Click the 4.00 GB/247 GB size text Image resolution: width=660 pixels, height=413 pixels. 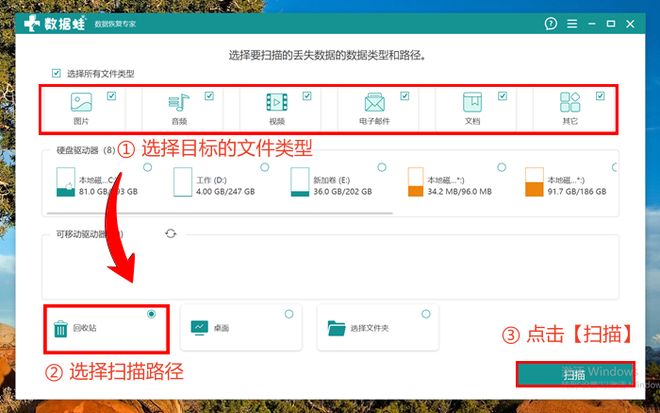pos(225,192)
